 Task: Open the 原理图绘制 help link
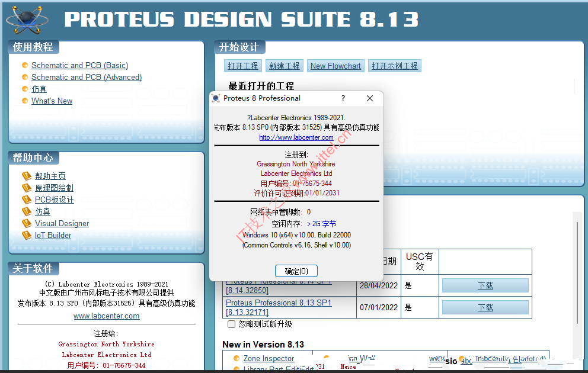tap(54, 188)
